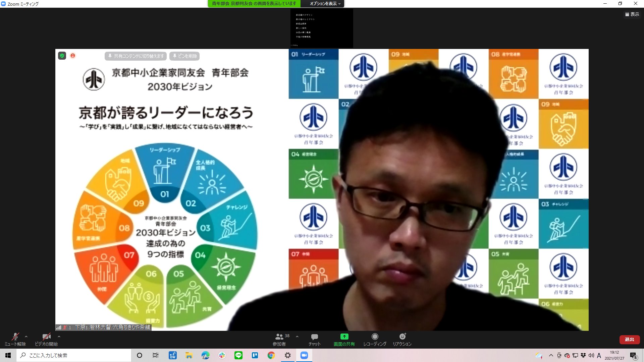644x362 pixels.
Task: Leave the meeting (退出)
Action: (x=629, y=340)
